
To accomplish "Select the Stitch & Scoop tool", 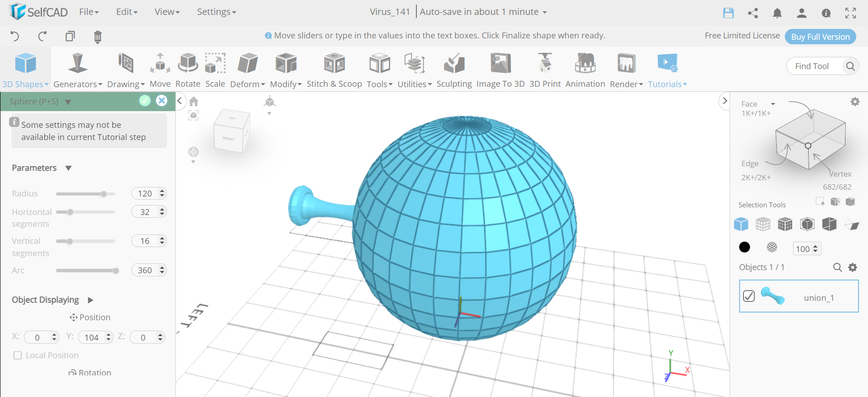I will (x=334, y=70).
